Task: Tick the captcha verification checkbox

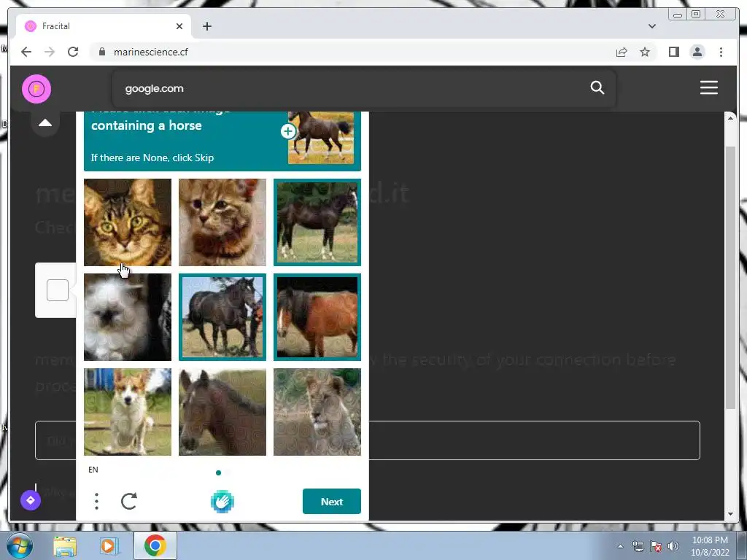Action: tap(58, 290)
